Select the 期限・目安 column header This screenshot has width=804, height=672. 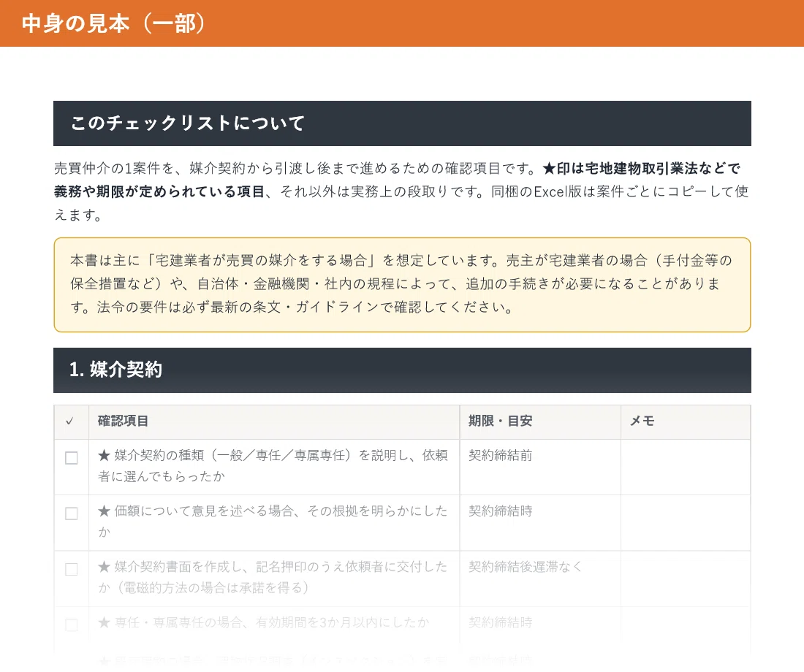click(501, 421)
